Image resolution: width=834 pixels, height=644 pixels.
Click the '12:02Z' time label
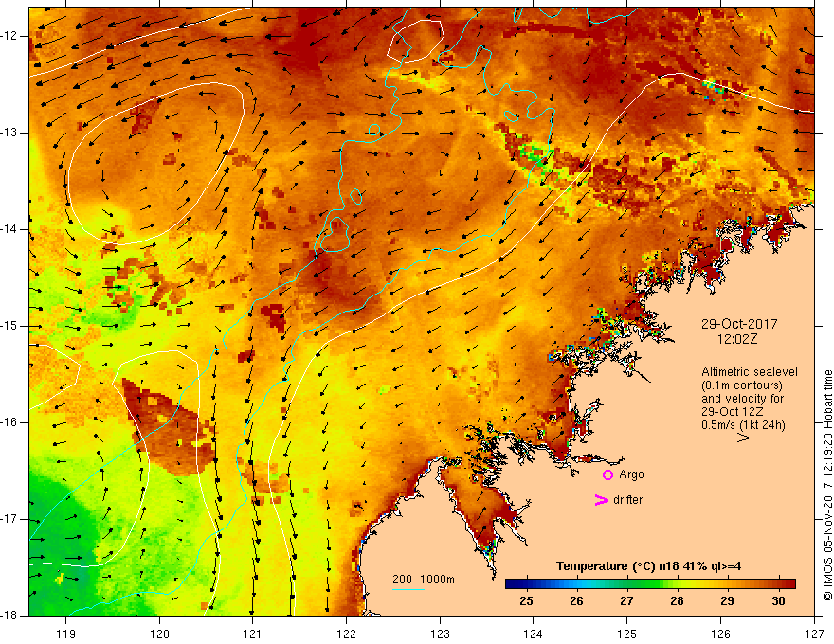coord(736,339)
